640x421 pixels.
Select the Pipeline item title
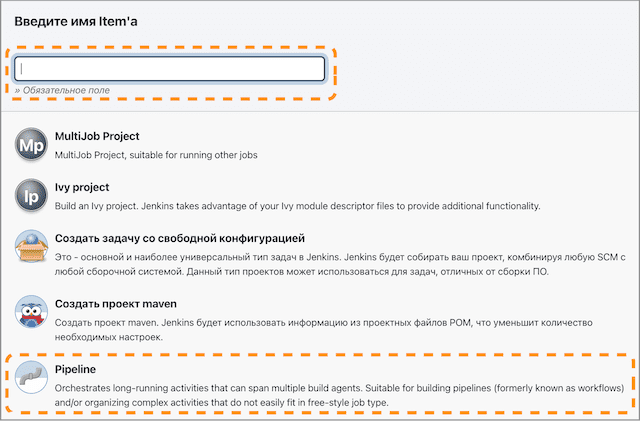pos(75,369)
